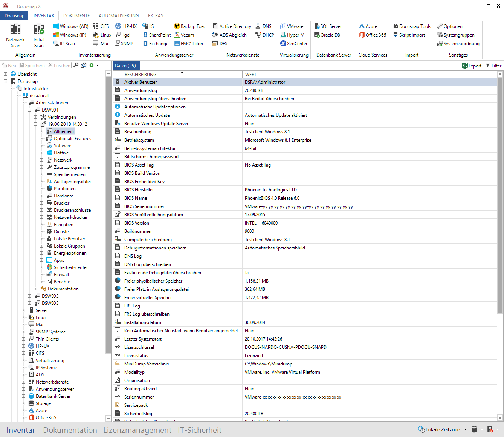This screenshot has height=437, width=504.
Task: Expand the Verbindungen node
Action: pyautogui.click(x=35, y=117)
